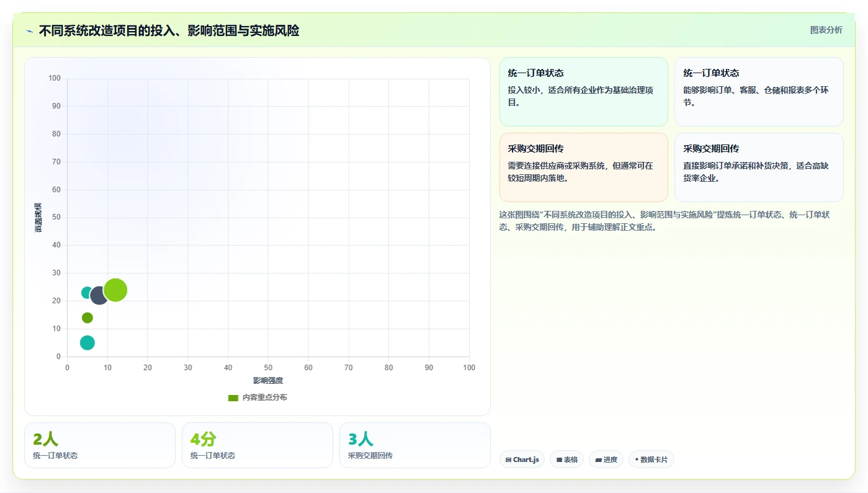
Task: Click the large lime-green bubble in the chart
Action: pos(115,290)
